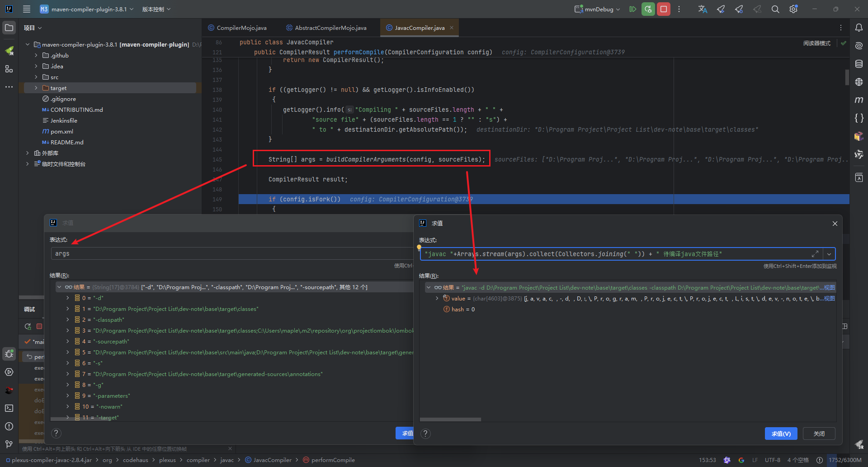
Task: Toggle 阅读器模式 in the editor
Action: (816, 43)
